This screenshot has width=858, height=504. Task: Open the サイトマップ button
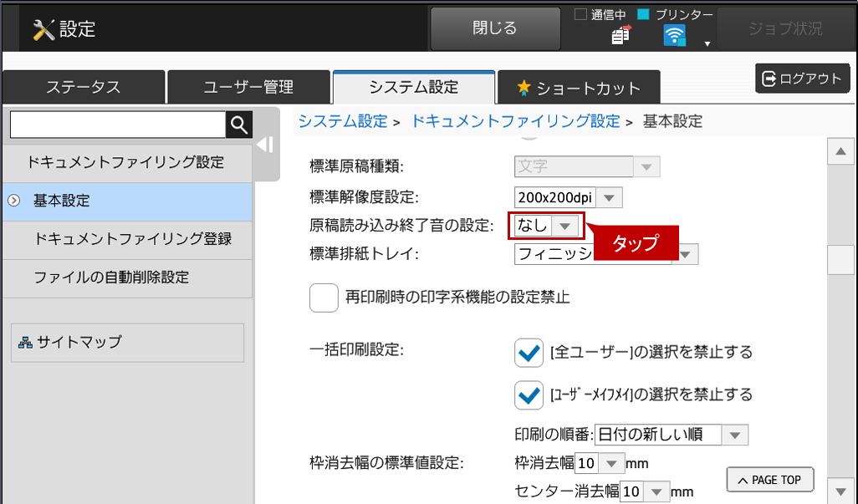127,343
